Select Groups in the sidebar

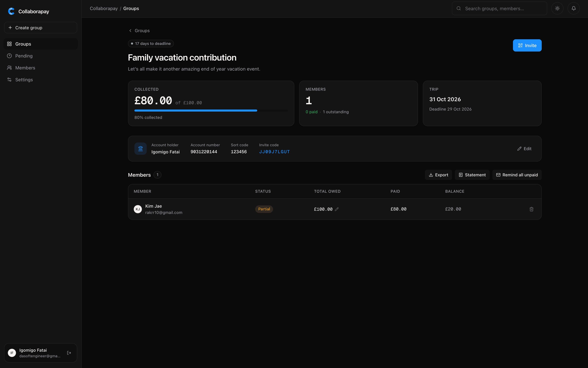41,44
